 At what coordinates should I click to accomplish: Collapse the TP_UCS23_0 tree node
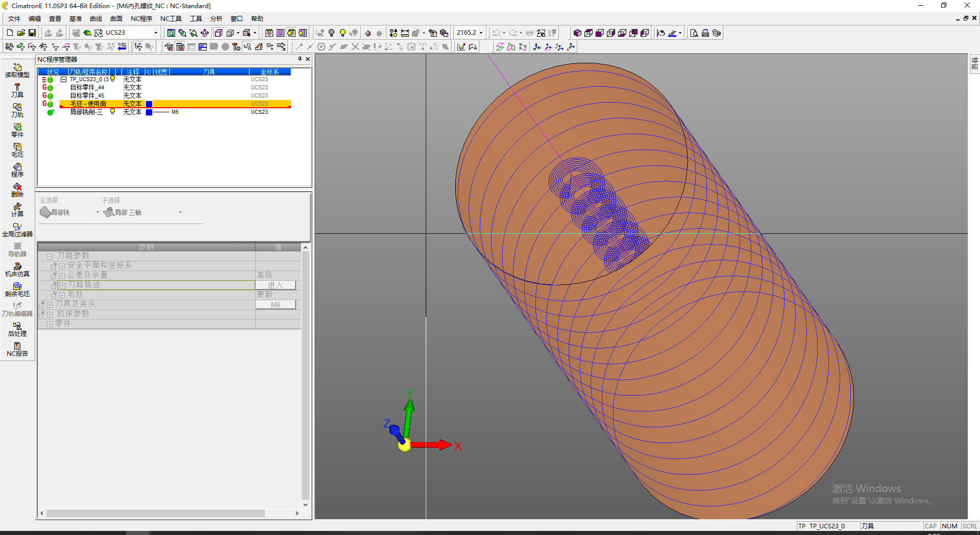click(63, 79)
